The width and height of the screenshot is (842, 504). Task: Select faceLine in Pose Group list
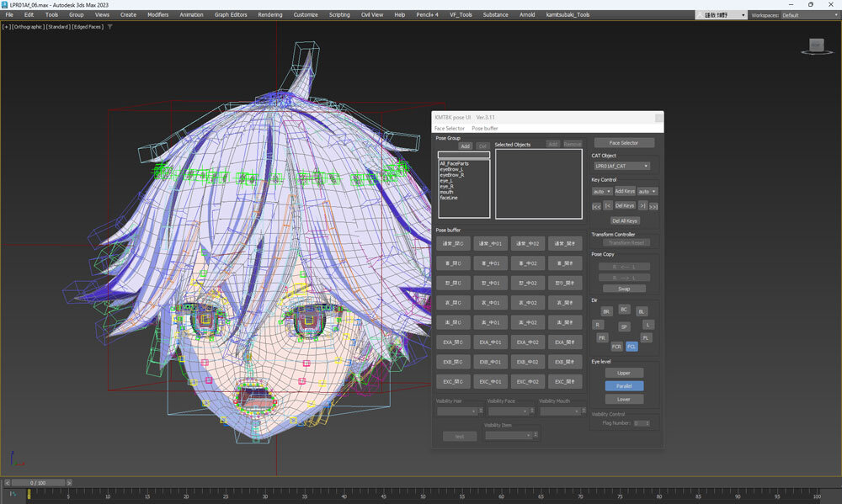pos(449,198)
